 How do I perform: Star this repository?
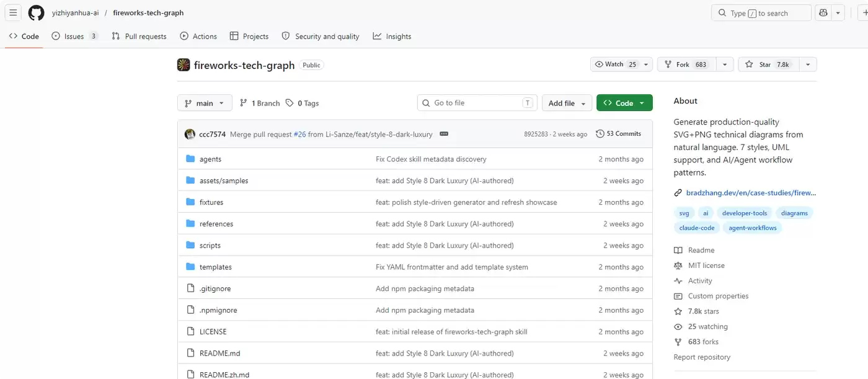(x=769, y=65)
